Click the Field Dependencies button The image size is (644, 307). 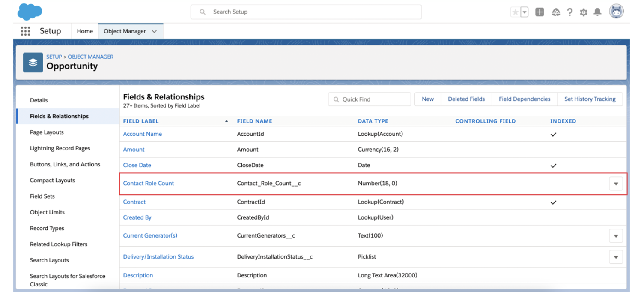pyautogui.click(x=525, y=99)
